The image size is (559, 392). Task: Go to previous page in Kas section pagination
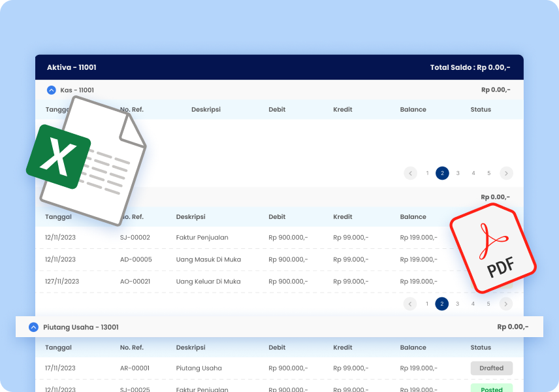point(410,173)
